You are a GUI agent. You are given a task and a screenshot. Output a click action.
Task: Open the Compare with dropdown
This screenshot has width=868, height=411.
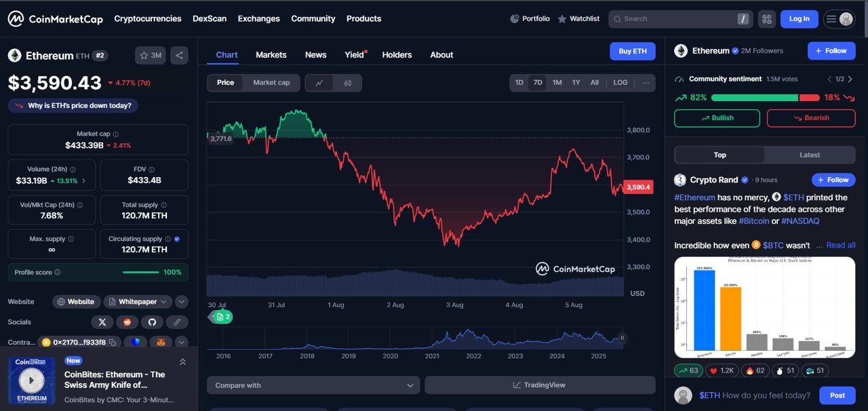click(313, 385)
